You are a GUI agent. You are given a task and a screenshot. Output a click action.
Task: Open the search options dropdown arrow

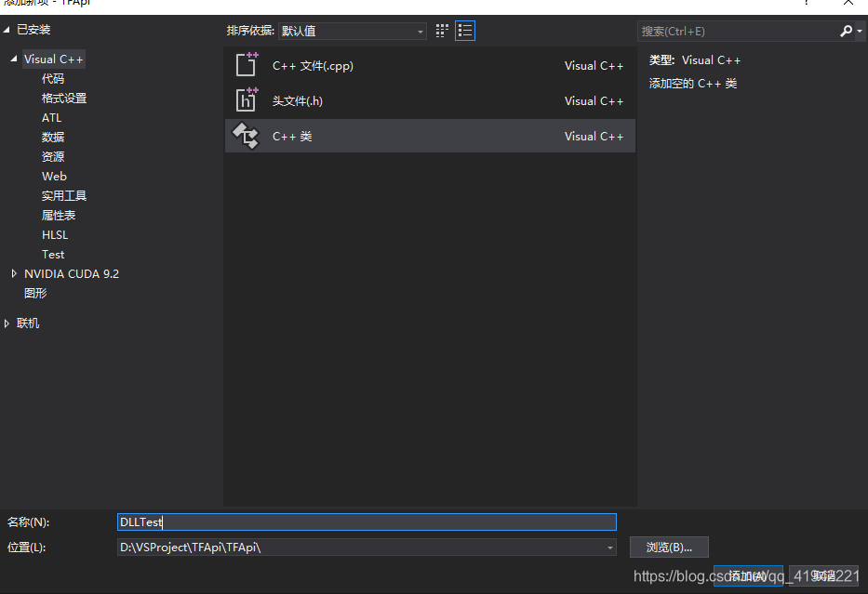(860, 31)
